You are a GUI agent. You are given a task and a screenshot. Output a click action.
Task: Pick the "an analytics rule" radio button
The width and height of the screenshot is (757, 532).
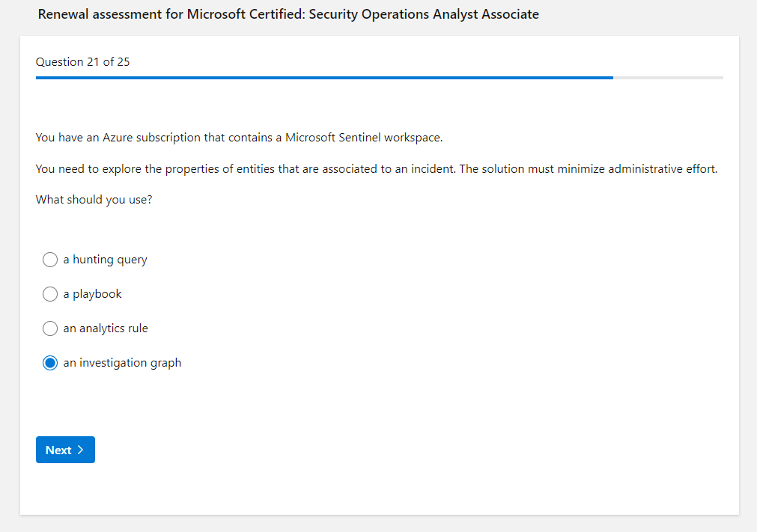50,328
